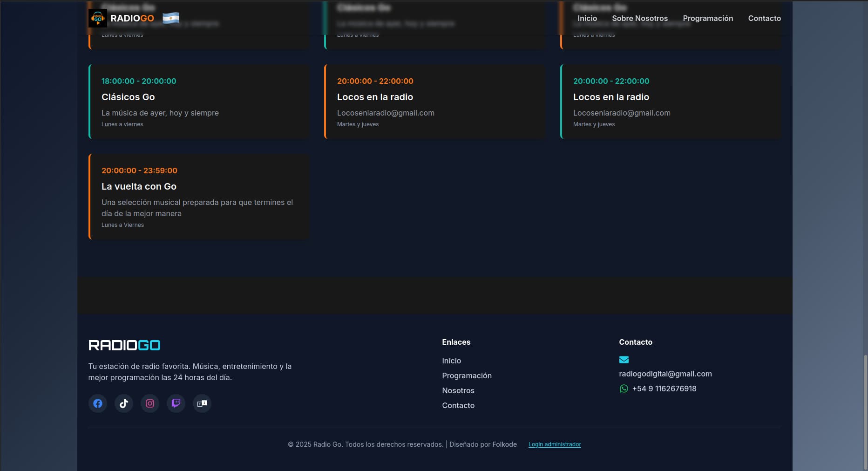Open Inicio in the top navigation

587,18
